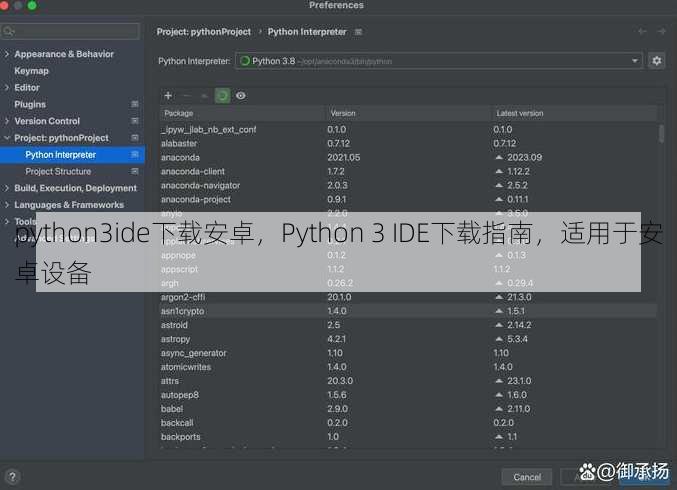Click the help question mark button
The image size is (677, 490).
(x=12, y=477)
